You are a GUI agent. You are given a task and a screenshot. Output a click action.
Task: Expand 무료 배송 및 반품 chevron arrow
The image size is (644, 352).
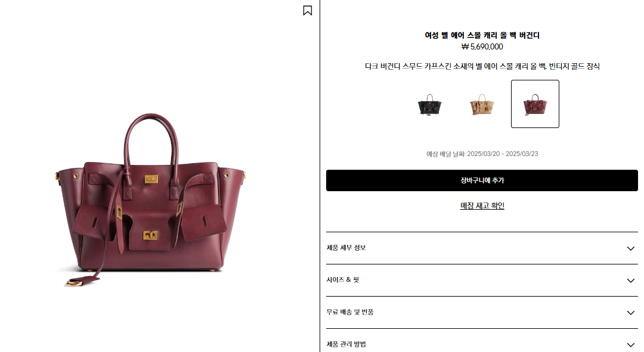(x=630, y=313)
